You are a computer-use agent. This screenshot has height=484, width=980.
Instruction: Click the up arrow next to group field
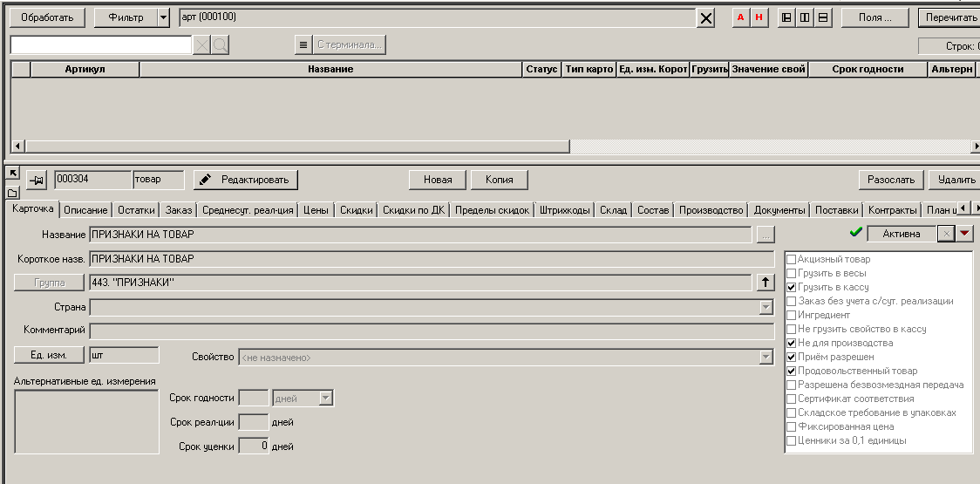tap(765, 283)
